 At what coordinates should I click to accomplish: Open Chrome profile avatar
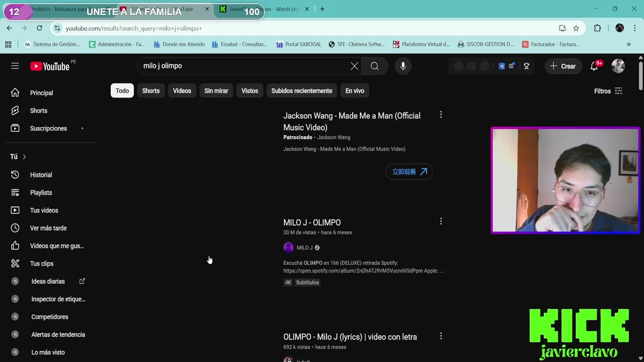coord(619,28)
